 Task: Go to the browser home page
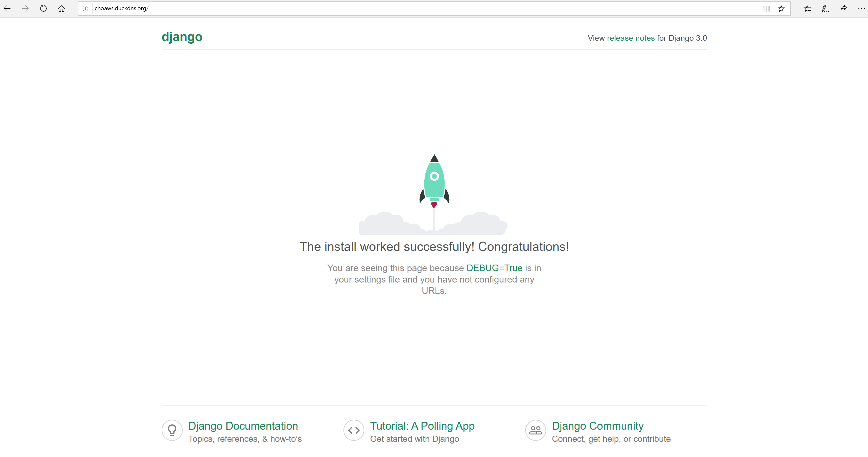click(61, 8)
